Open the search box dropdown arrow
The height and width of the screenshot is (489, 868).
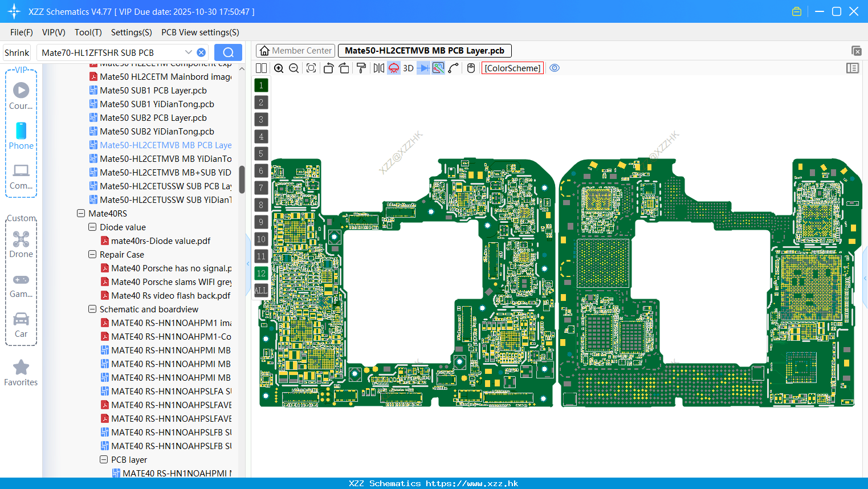tap(188, 52)
